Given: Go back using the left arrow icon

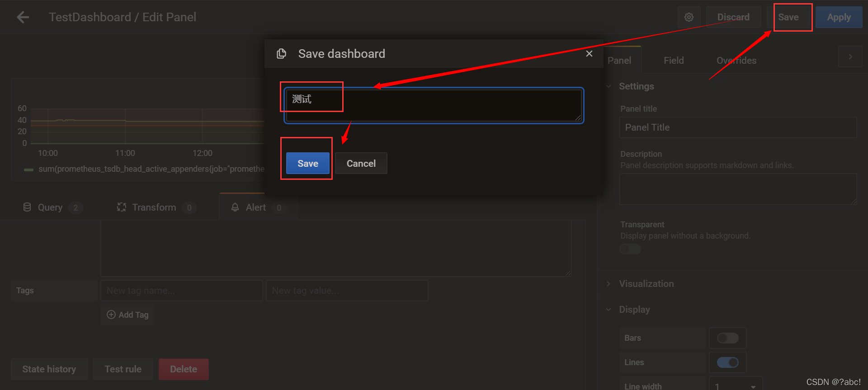Looking at the screenshot, I should [x=23, y=17].
